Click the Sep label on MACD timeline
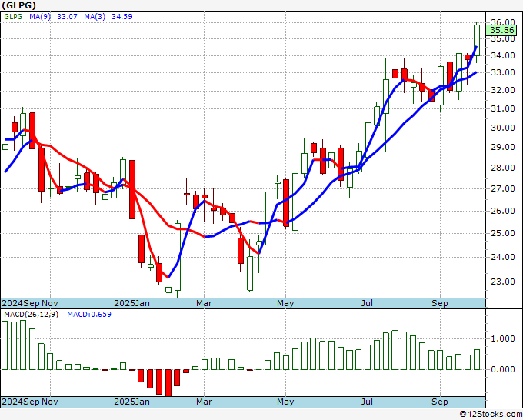The height and width of the screenshot is (420, 523). pos(440,402)
